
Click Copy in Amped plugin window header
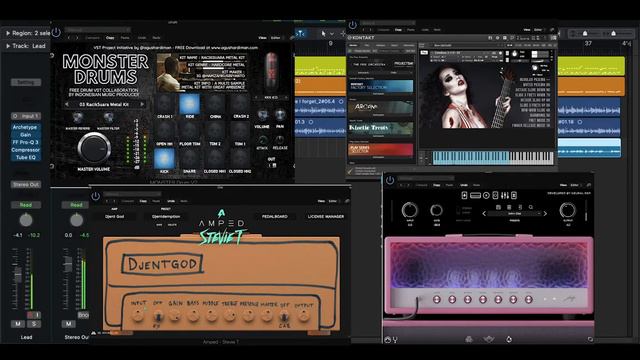point(143,201)
